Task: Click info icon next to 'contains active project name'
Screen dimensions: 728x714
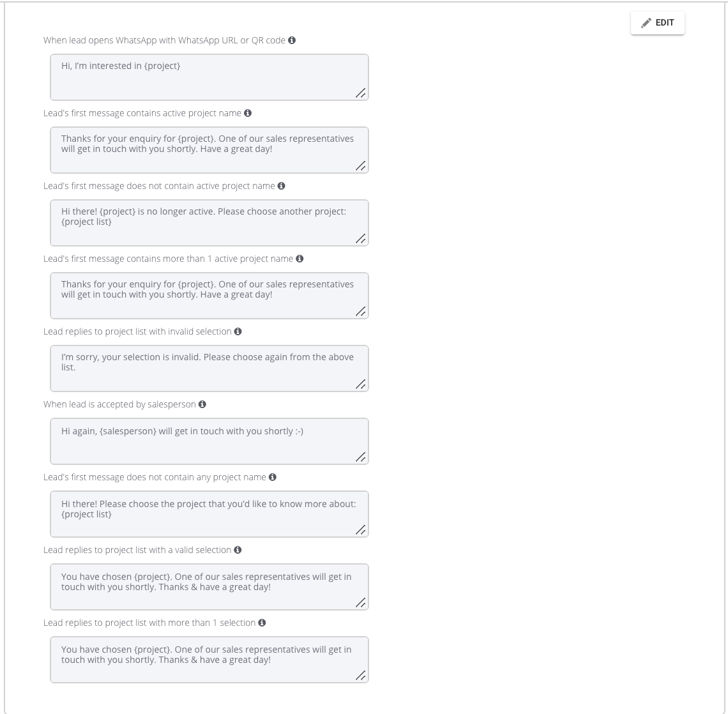Action: point(248,113)
